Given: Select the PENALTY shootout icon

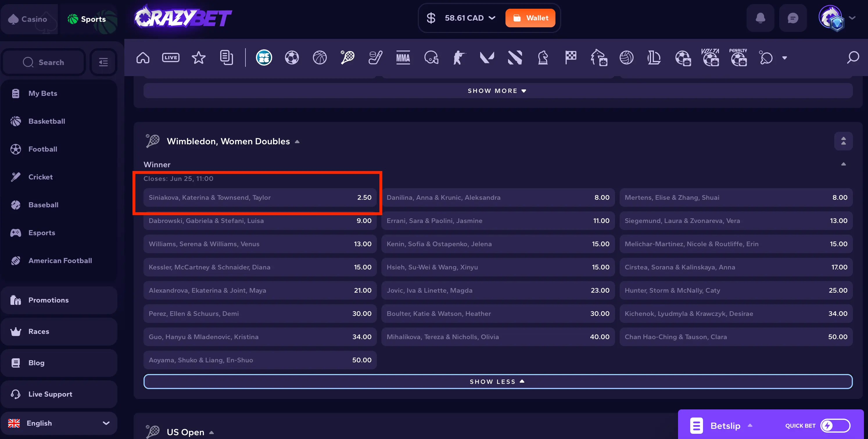Looking at the screenshot, I should [x=738, y=57].
